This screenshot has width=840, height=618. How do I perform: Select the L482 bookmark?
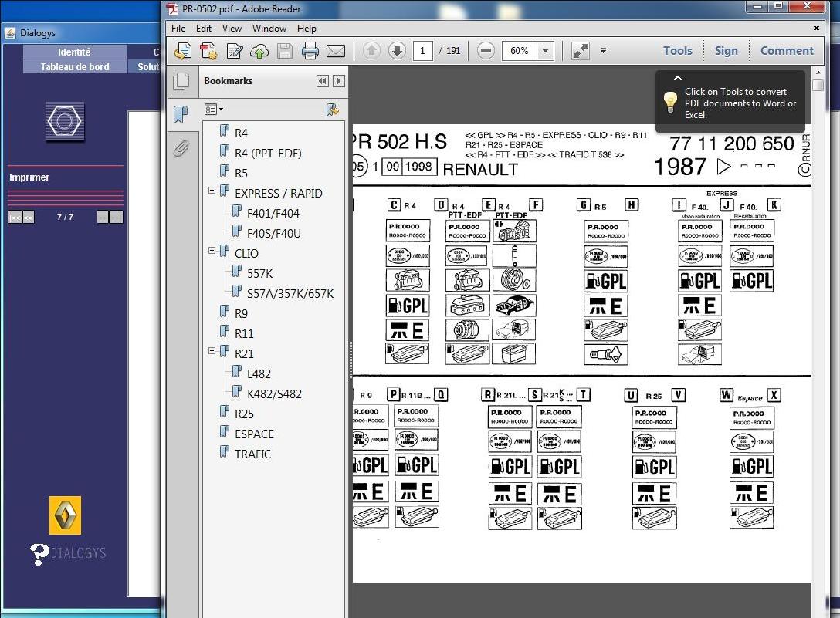pos(259,373)
